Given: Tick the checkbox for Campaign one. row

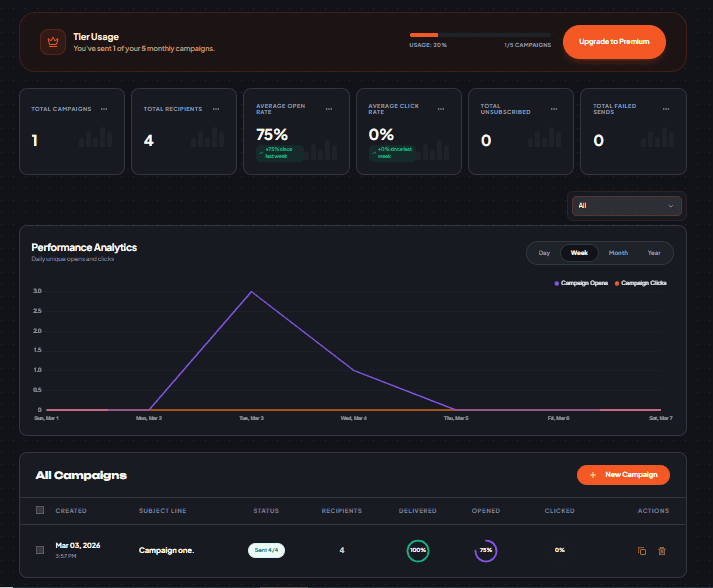Looking at the screenshot, I should (40, 550).
